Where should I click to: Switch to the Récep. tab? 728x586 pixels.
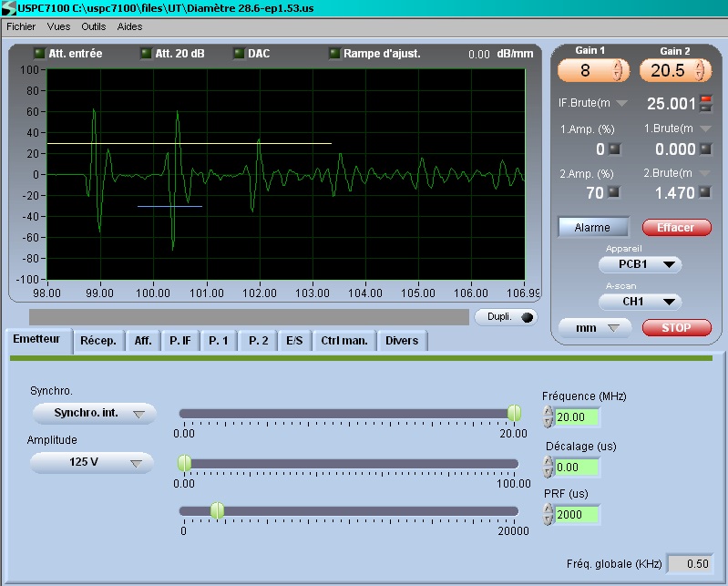click(x=98, y=341)
